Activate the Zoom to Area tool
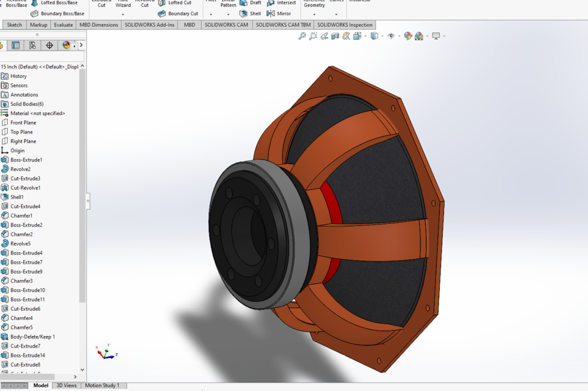Image resolution: width=588 pixels, height=391 pixels. pyautogui.click(x=313, y=35)
